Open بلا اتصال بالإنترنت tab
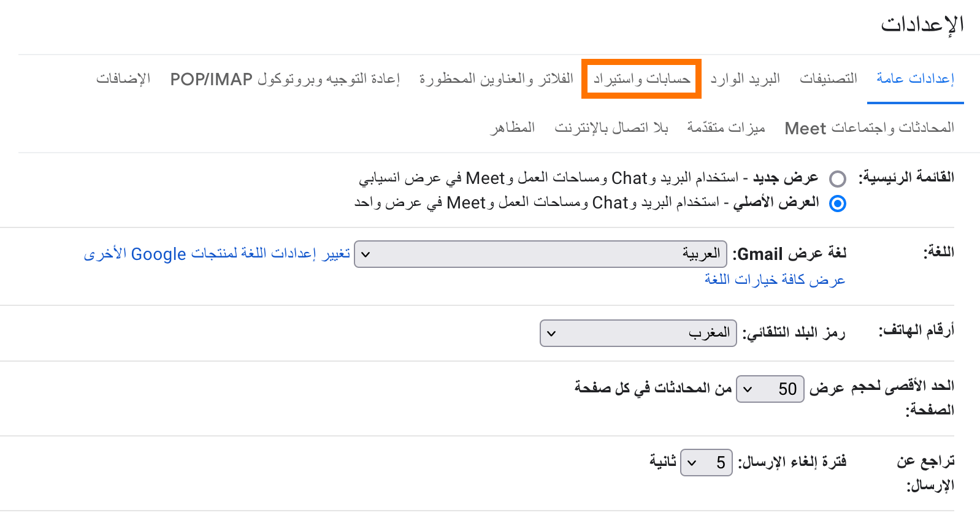 click(611, 128)
